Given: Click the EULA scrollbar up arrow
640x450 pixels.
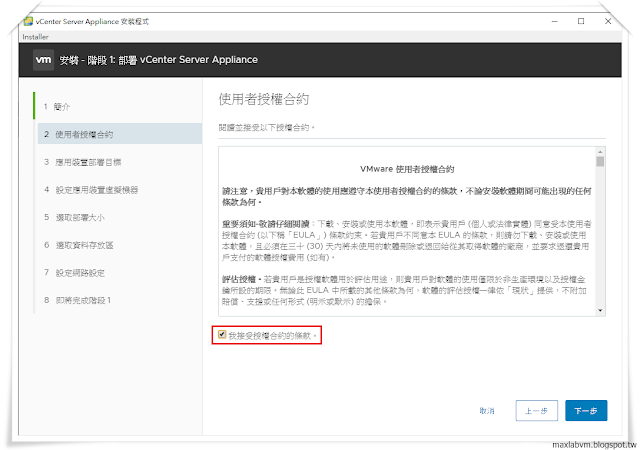Looking at the screenshot, I should [600, 151].
